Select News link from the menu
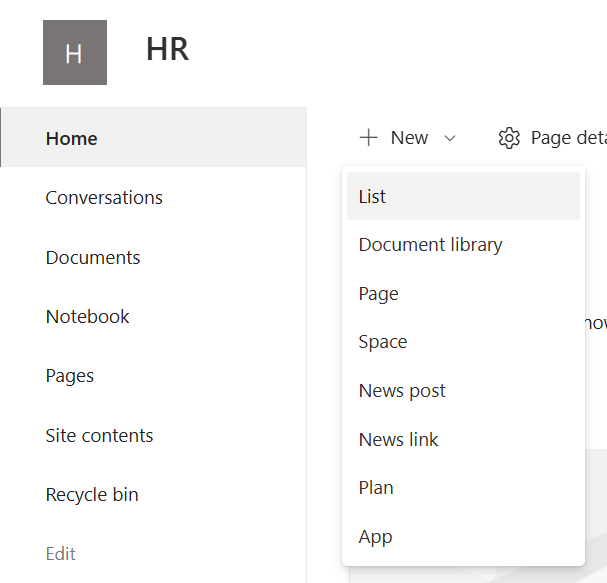607x583 pixels. point(398,439)
